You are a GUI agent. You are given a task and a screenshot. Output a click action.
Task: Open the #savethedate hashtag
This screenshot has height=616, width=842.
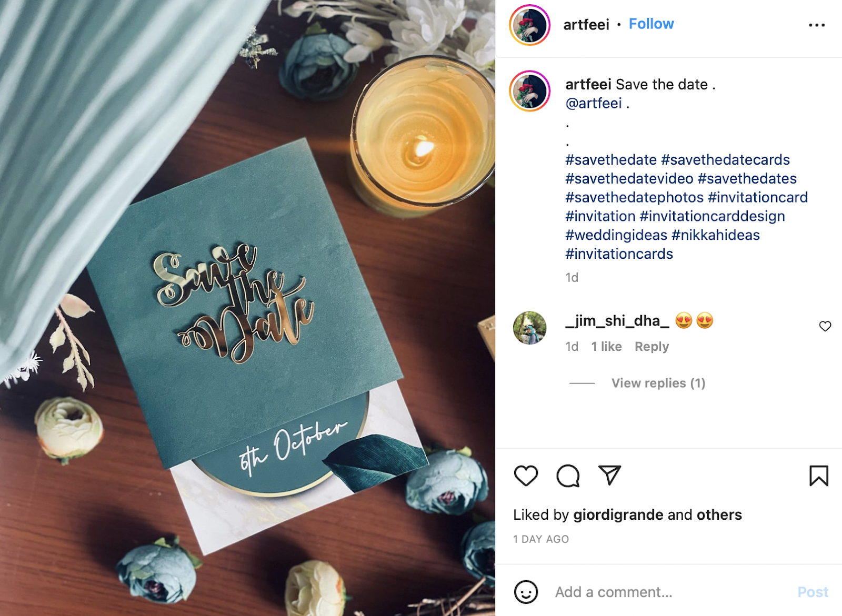[x=611, y=159]
